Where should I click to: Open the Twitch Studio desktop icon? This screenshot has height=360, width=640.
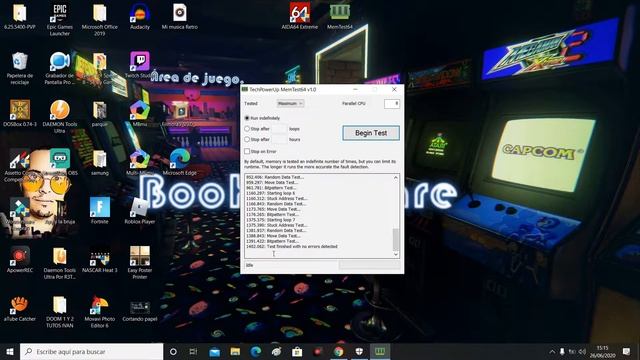click(140, 64)
